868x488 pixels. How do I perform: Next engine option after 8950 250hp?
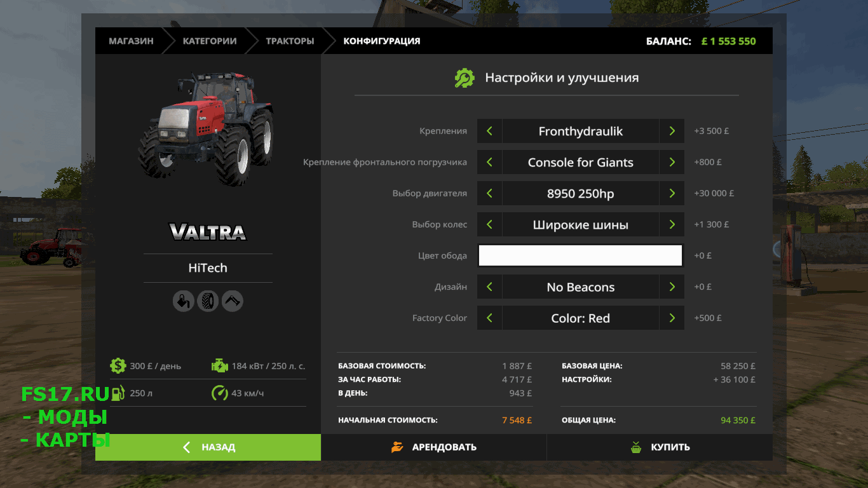click(x=672, y=194)
